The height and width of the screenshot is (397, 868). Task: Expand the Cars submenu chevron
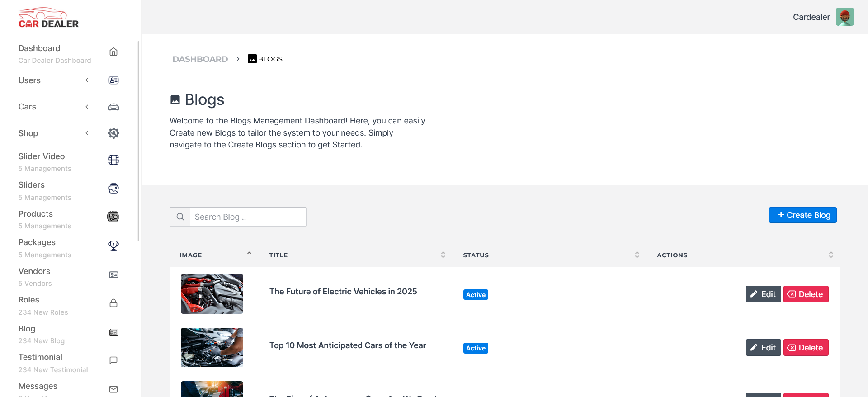click(x=87, y=107)
